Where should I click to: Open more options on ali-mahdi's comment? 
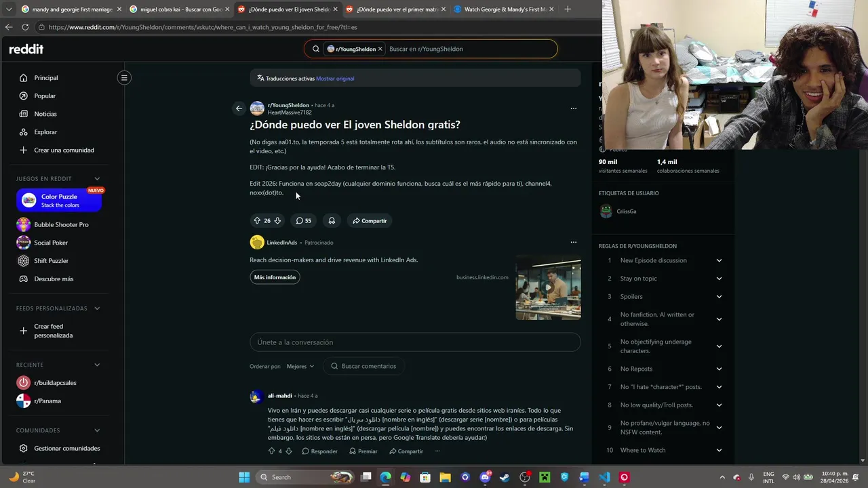pyautogui.click(x=437, y=451)
